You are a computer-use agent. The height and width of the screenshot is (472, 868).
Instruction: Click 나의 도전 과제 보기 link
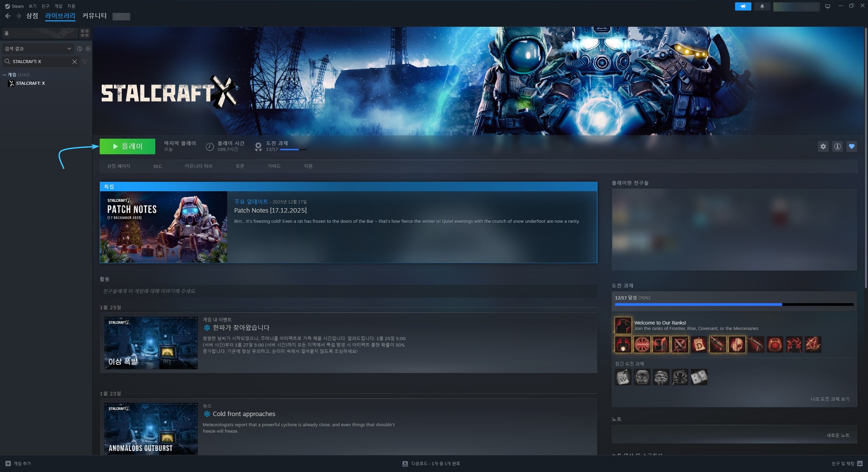[830, 399]
